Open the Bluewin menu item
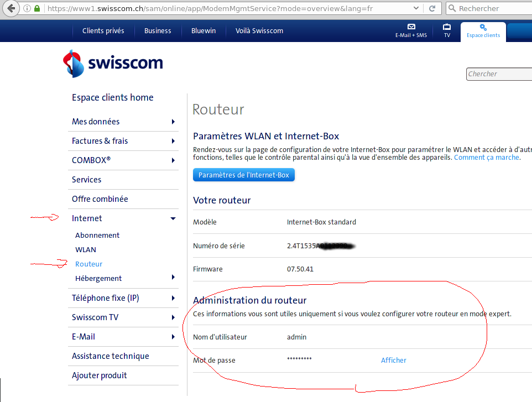 [x=204, y=31]
